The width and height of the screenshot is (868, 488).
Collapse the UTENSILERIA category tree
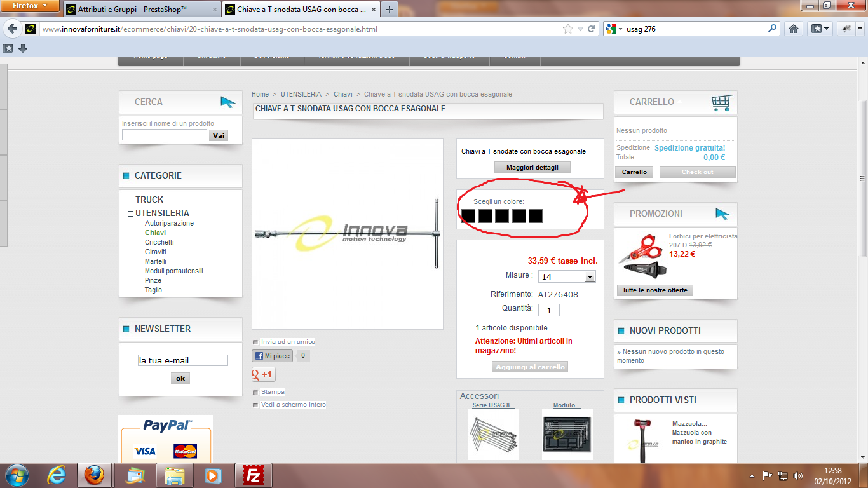pyautogui.click(x=130, y=214)
